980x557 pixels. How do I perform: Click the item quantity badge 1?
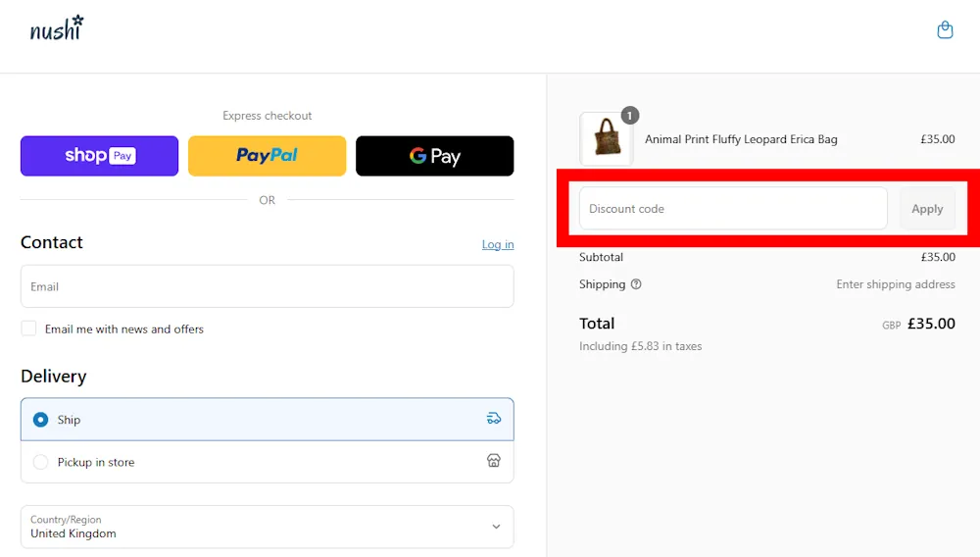coord(629,115)
